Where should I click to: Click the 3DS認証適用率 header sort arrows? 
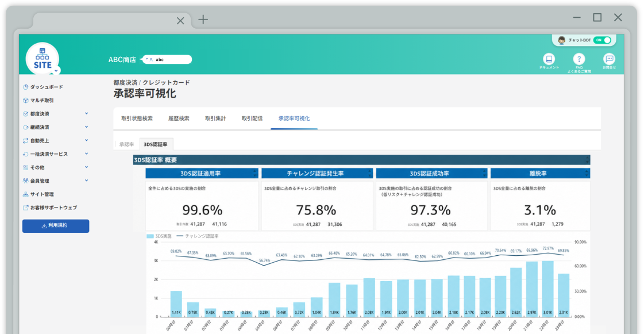(x=255, y=174)
